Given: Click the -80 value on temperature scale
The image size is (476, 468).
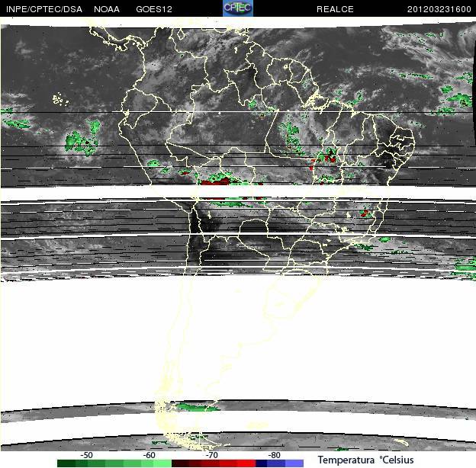Looking at the screenshot, I should click(274, 455).
